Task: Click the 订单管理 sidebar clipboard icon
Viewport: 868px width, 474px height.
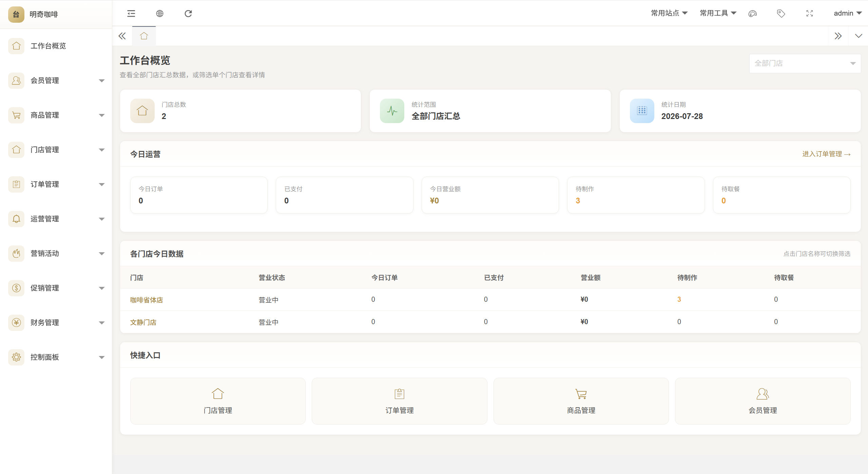Action: [16, 184]
